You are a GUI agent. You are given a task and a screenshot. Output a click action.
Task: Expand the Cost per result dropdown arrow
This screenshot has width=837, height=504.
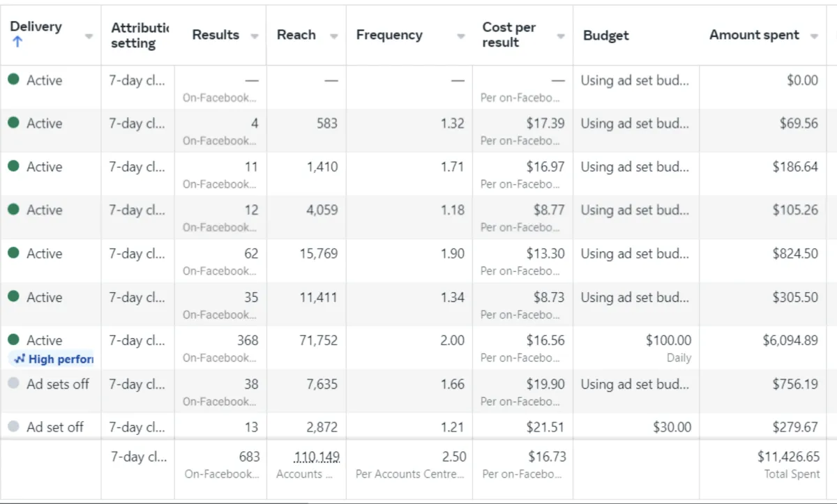(561, 36)
